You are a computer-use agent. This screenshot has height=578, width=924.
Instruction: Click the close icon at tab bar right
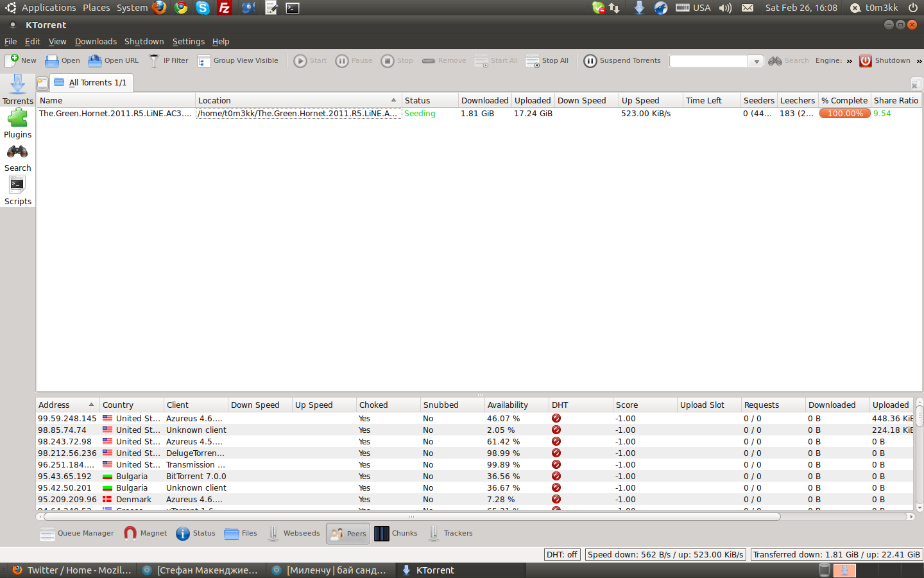tap(916, 83)
